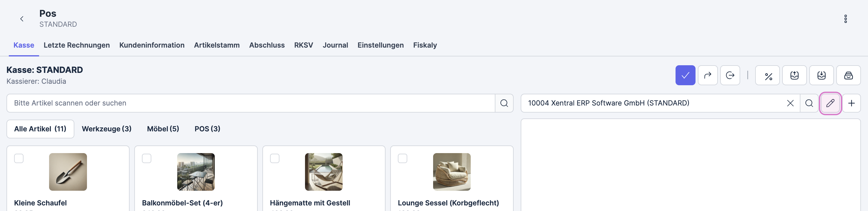The image size is (868, 211).
Task: Filter articles by Möbel (5)
Action: coord(163,129)
